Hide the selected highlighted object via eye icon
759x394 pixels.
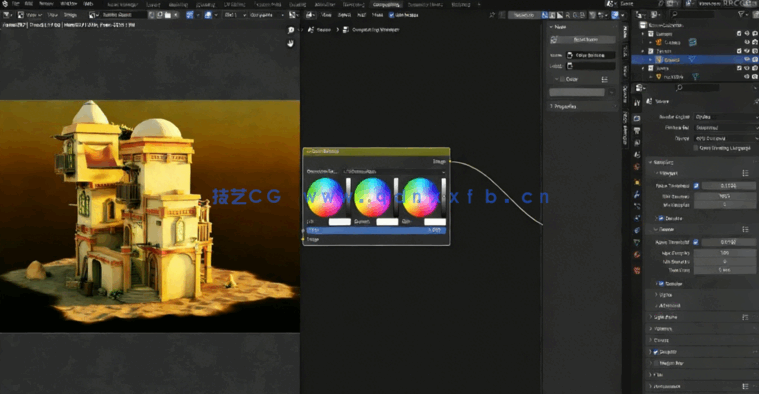click(x=747, y=60)
